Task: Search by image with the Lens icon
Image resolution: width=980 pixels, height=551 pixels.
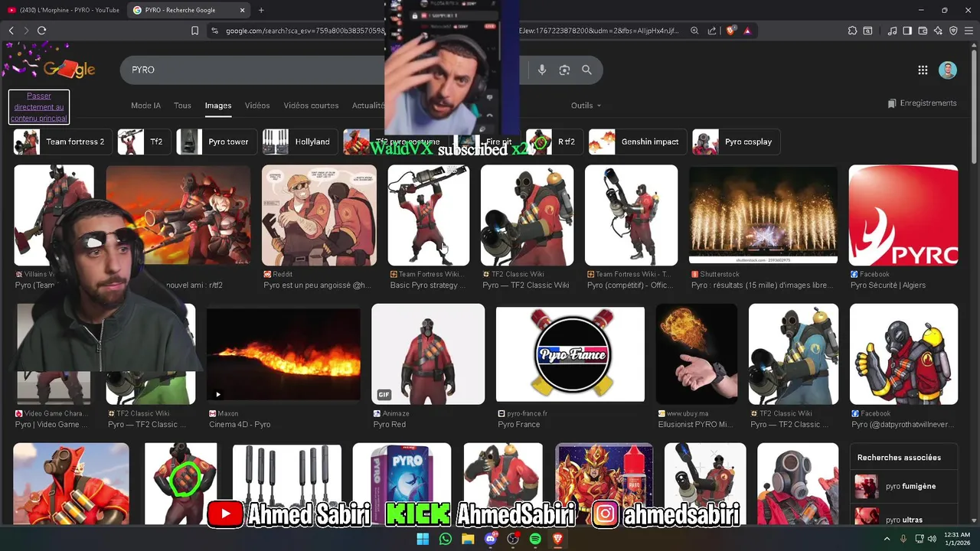Action: tap(564, 70)
